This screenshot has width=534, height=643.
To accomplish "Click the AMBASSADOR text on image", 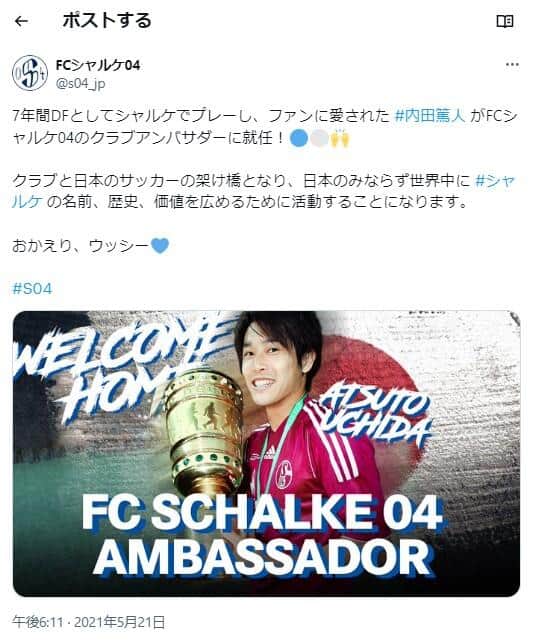I will click(x=262, y=557).
